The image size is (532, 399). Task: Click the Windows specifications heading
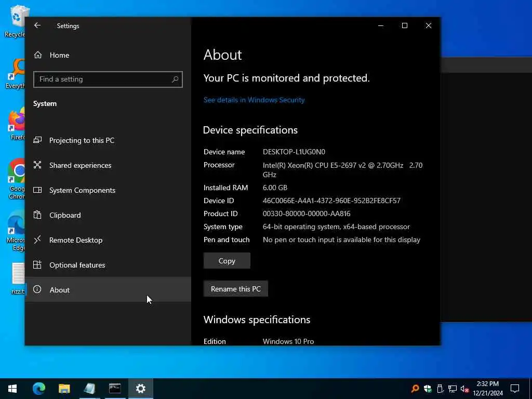[x=257, y=320]
